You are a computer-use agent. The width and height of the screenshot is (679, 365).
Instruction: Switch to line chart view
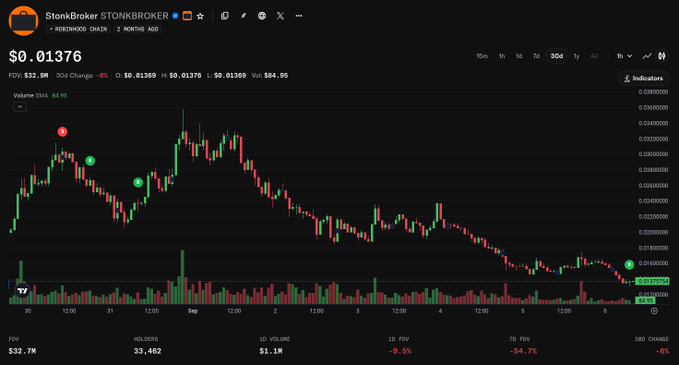pos(647,56)
